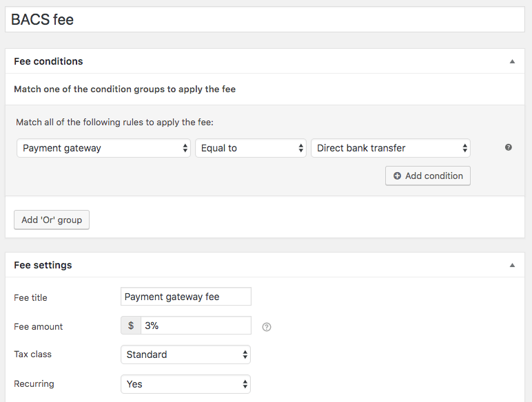Open the Direct bank transfer dropdown
The width and height of the screenshot is (532, 402).
(391, 148)
